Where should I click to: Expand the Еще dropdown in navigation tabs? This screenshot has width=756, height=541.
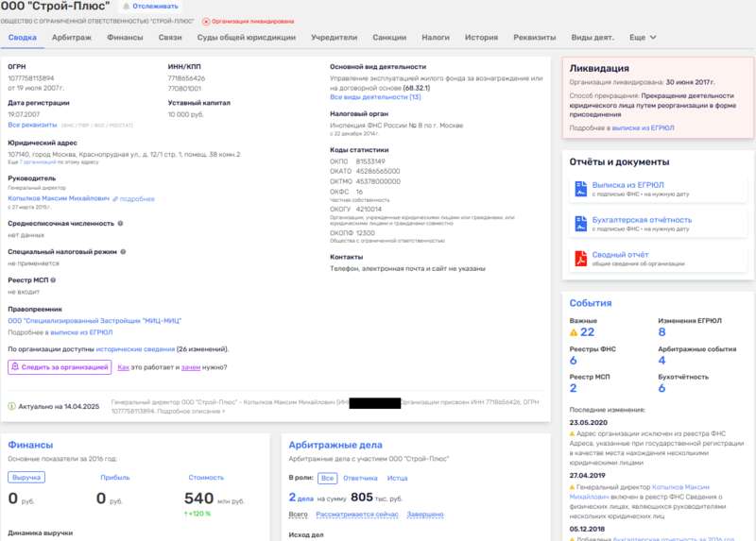coord(643,38)
